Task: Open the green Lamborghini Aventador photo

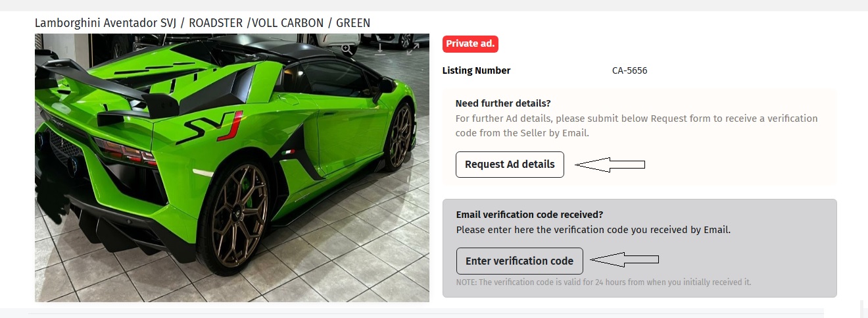Action: [x=232, y=168]
